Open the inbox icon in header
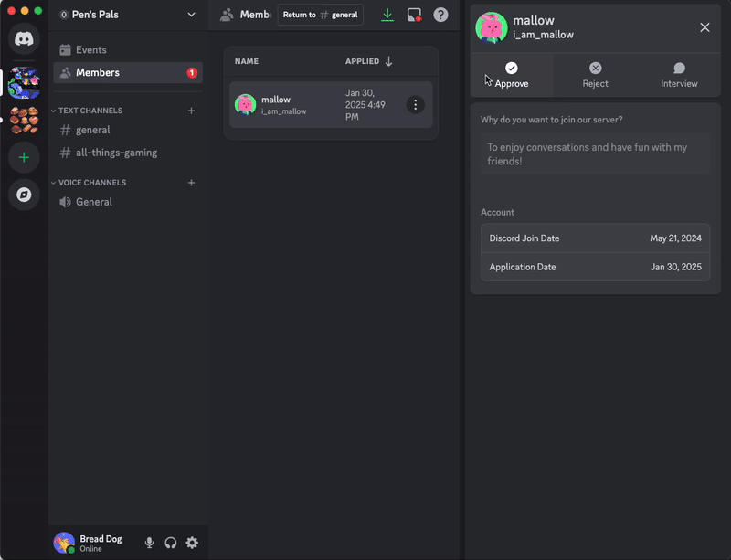 tap(414, 15)
